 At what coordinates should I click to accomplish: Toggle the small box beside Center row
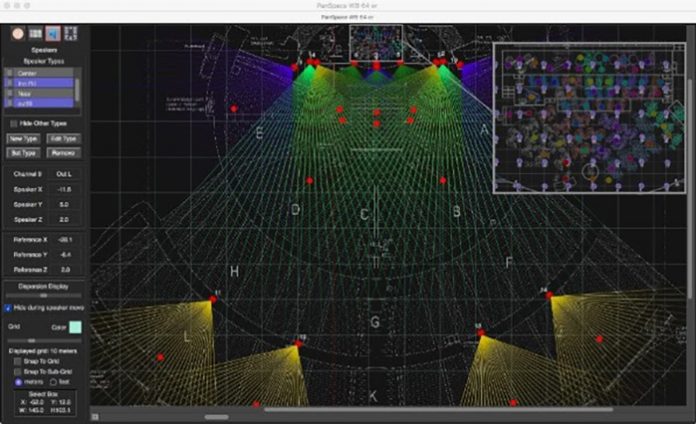(10, 73)
